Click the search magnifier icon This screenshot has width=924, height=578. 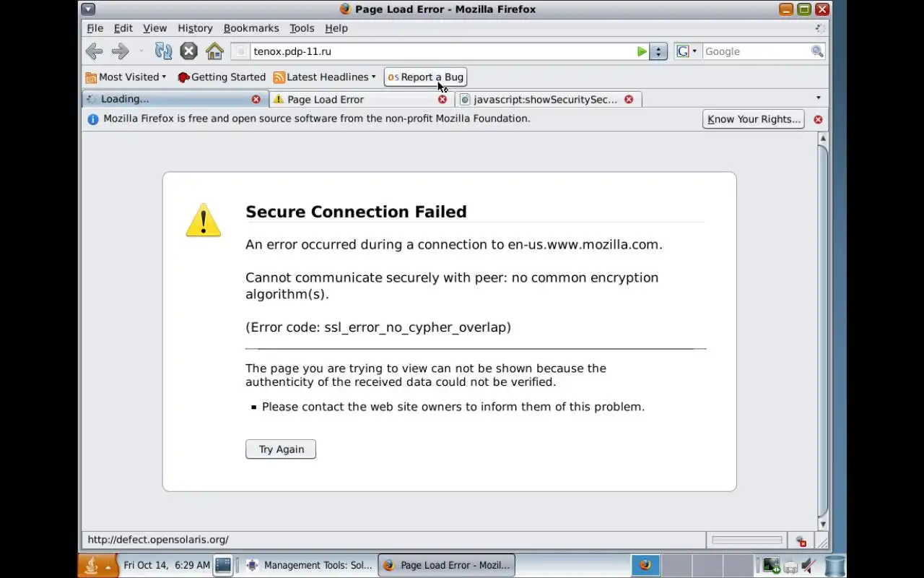click(817, 51)
